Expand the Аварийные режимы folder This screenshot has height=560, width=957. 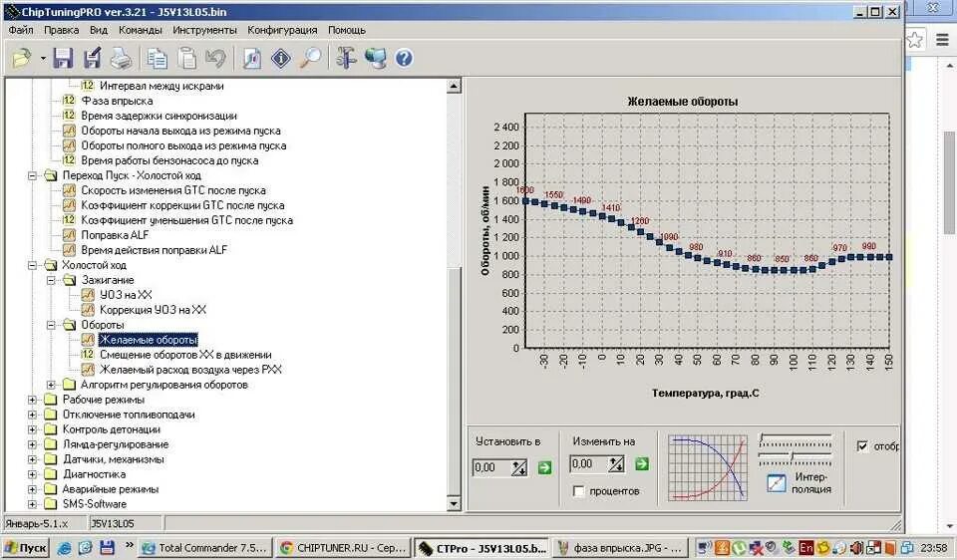[x=32, y=489]
